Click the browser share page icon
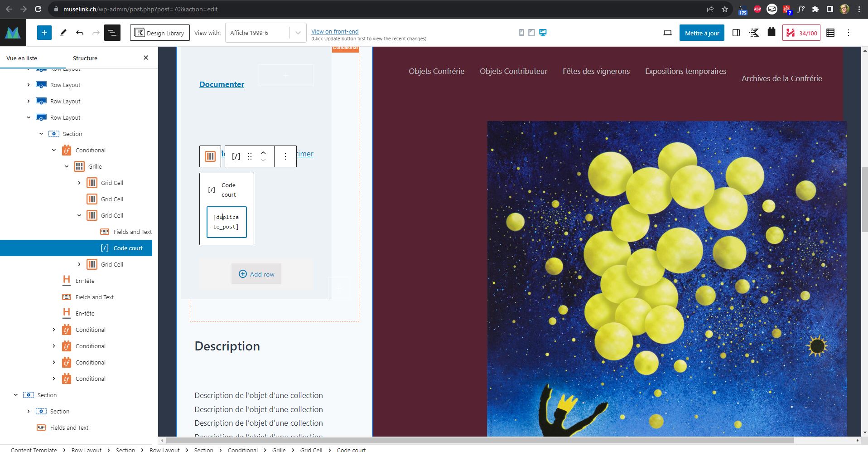Screen dimensions: 868x452 [x=710, y=9]
